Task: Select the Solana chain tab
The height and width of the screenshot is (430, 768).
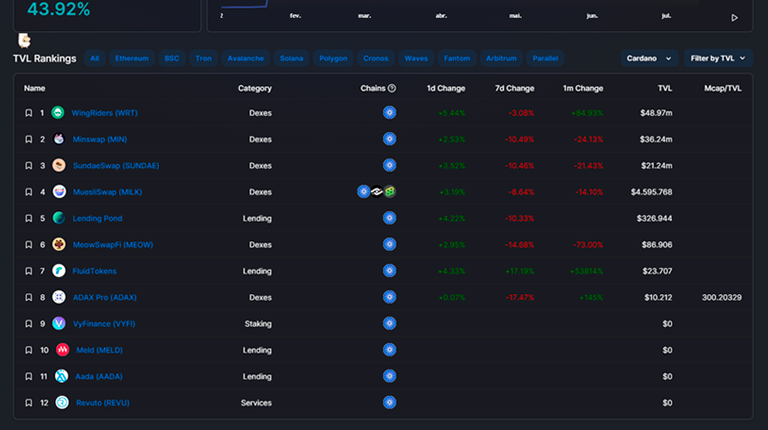Action: point(291,58)
